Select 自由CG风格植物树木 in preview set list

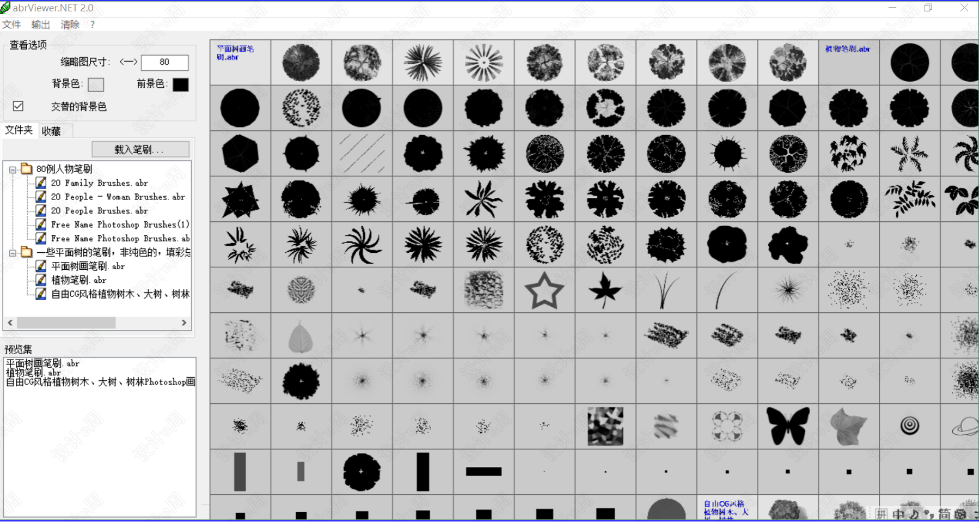click(x=100, y=382)
